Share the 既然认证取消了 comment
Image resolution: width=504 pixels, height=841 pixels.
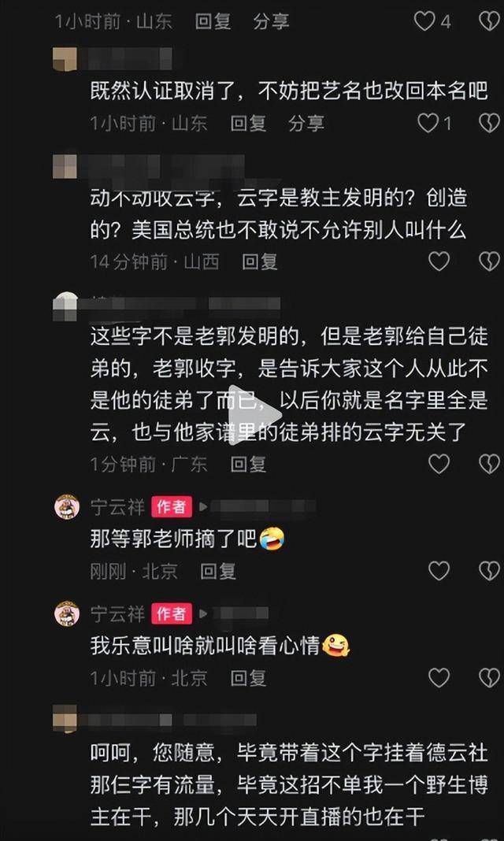point(306,124)
